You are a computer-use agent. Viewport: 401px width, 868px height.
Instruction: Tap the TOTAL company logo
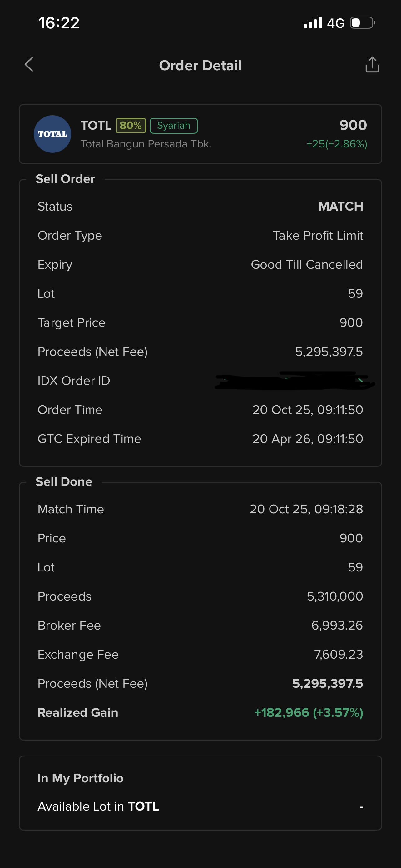pyautogui.click(x=52, y=134)
